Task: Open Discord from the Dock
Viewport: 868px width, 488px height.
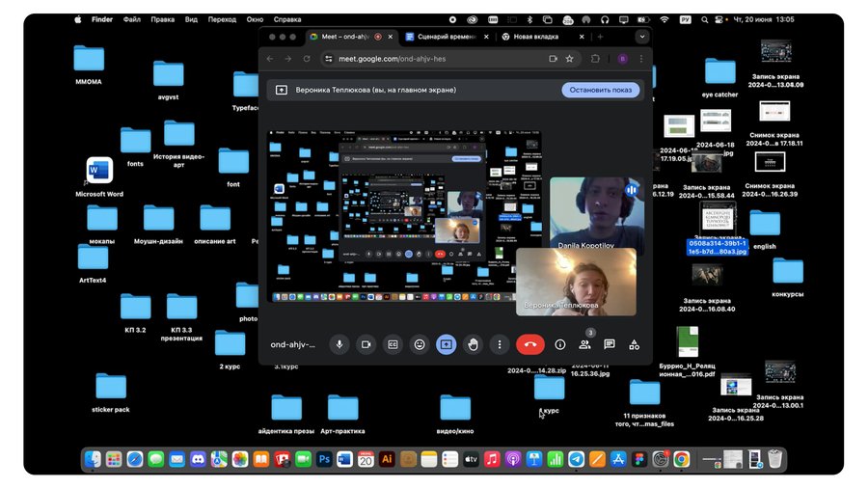Action: [198, 459]
